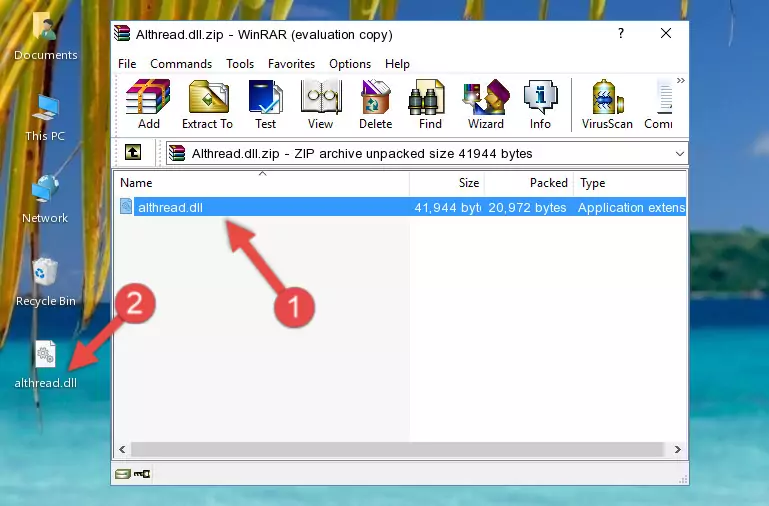Select the This PC desktop icon

45,119
